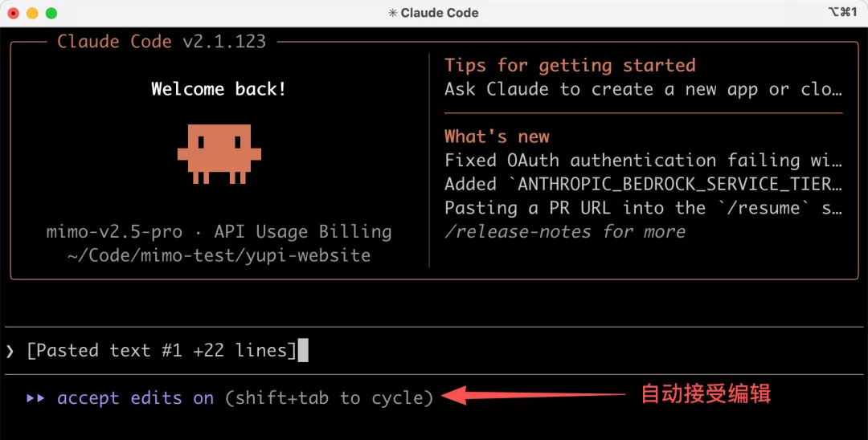The image size is (868, 440).
Task: Toggle the accept edits on mode
Action: coord(135,398)
